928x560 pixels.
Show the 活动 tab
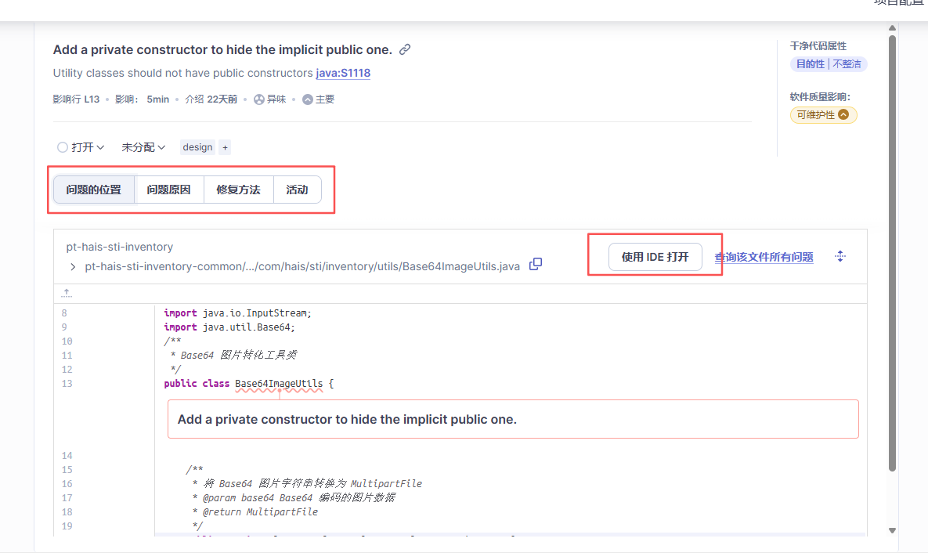[297, 190]
